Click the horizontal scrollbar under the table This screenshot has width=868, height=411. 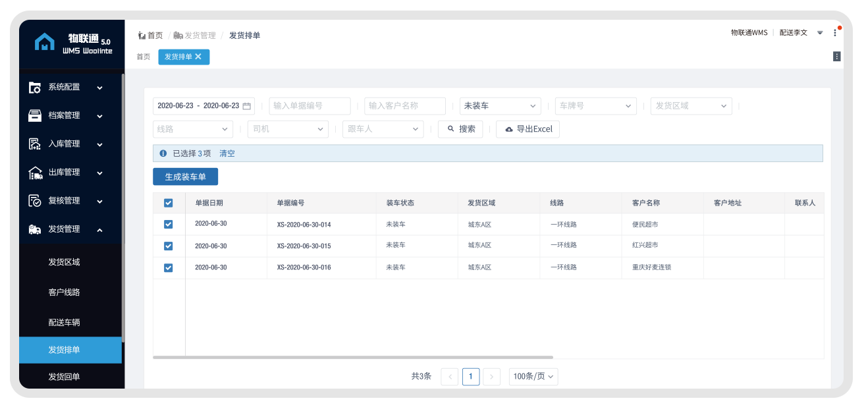[x=352, y=358]
